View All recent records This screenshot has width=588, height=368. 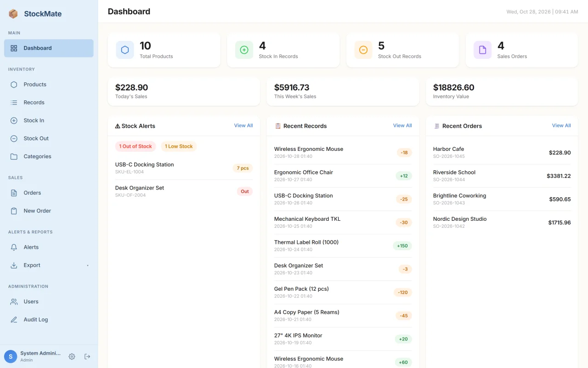click(402, 126)
